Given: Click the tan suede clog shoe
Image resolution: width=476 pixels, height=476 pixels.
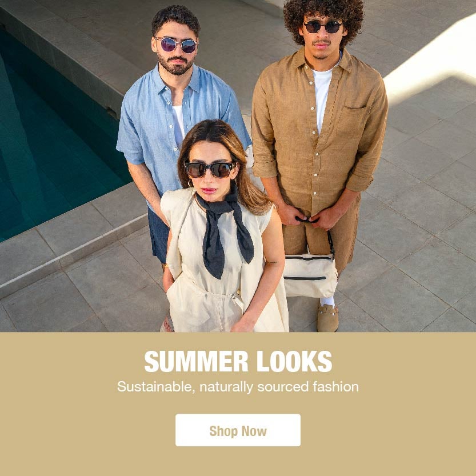Looking at the screenshot, I should [x=327, y=318].
